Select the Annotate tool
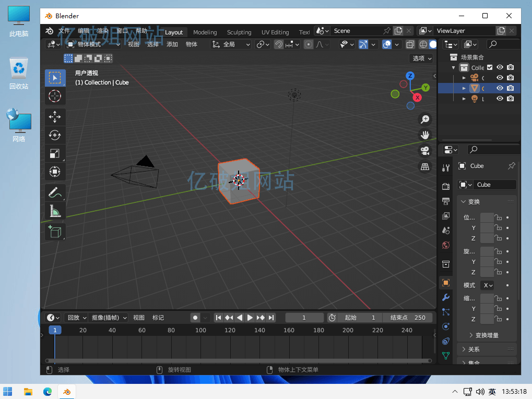This screenshot has width=532, height=399. point(55,192)
